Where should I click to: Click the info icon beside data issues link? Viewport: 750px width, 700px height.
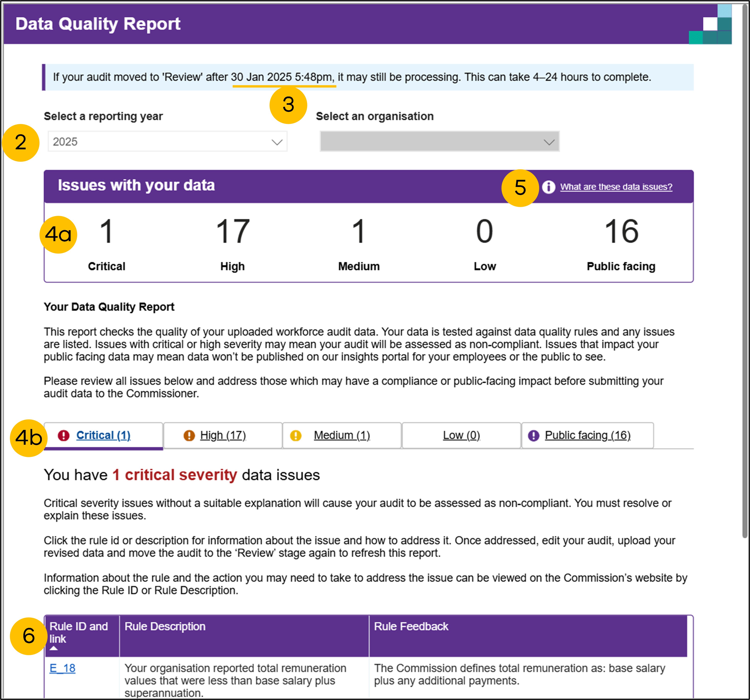(549, 187)
